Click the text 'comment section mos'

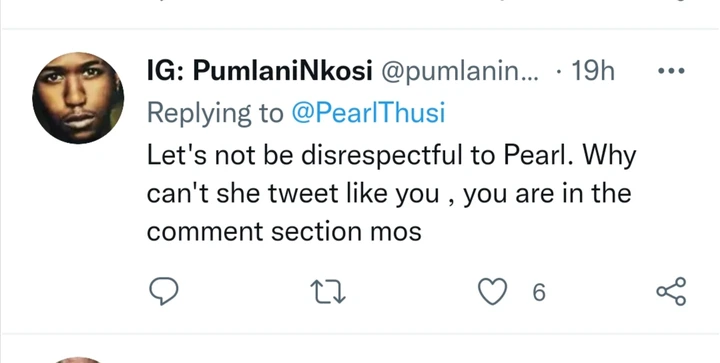click(x=284, y=231)
